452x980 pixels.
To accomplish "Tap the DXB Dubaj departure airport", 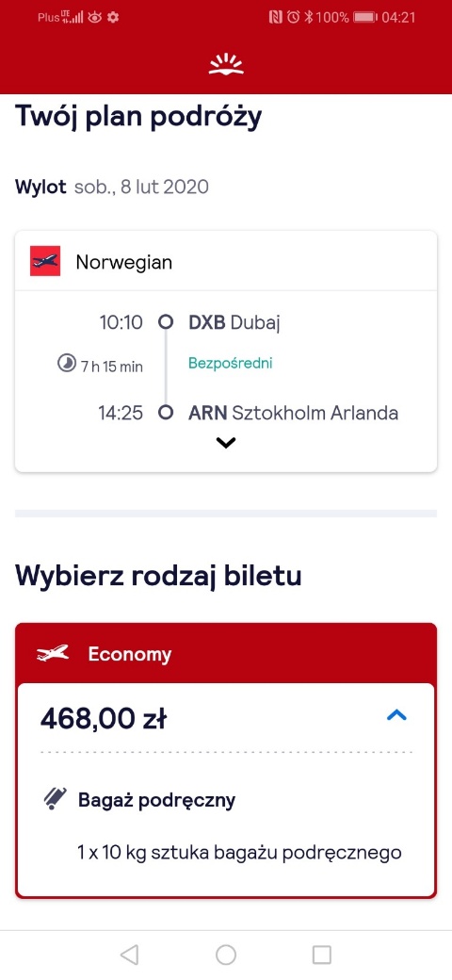I will (234, 322).
